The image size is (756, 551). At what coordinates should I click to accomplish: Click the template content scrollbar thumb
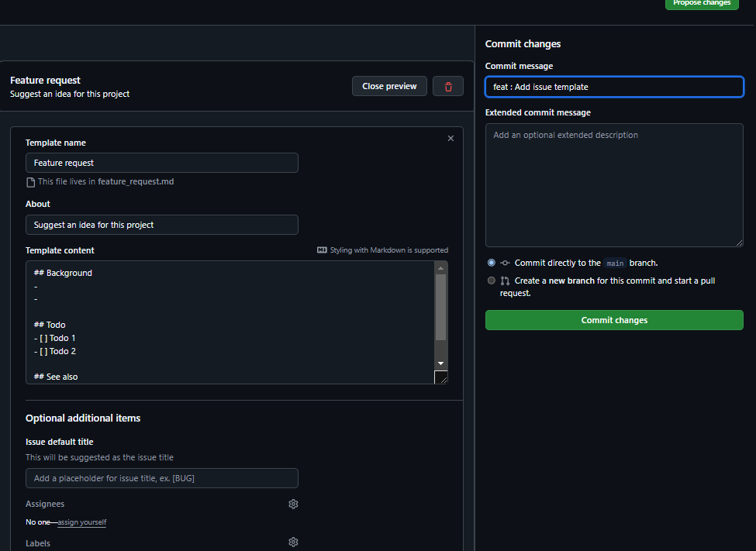pos(440,307)
